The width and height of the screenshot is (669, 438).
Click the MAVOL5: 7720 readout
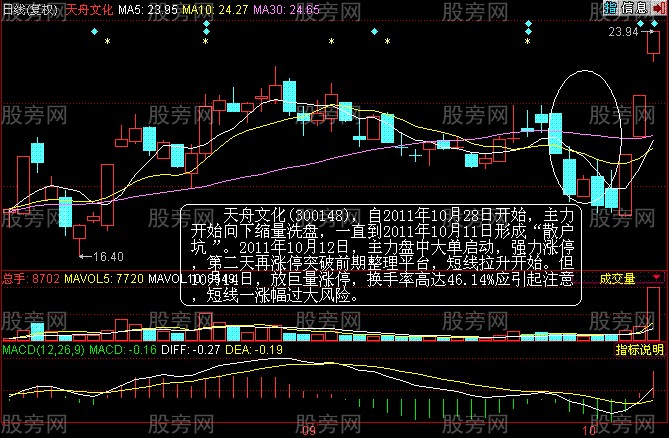(104, 279)
